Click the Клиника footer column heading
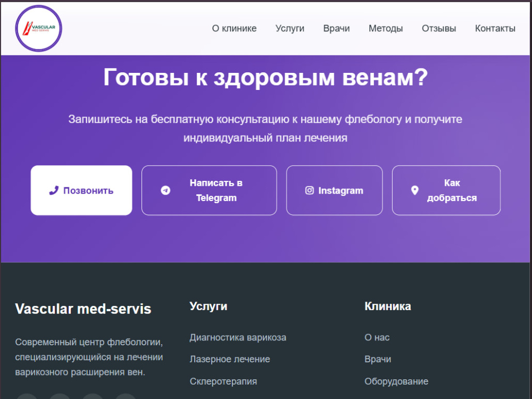 [388, 306]
